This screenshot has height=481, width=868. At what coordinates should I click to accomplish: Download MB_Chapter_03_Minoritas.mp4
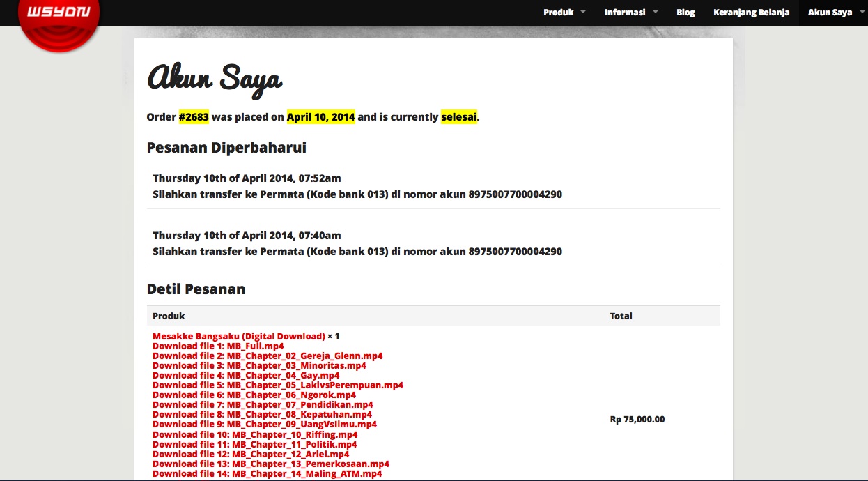click(x=259, y=365)
